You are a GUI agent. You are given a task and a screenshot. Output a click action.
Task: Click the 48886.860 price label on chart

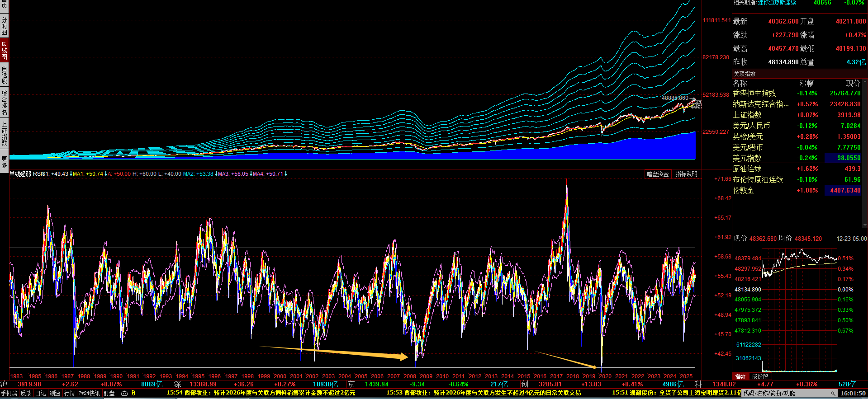coord(675,98)
